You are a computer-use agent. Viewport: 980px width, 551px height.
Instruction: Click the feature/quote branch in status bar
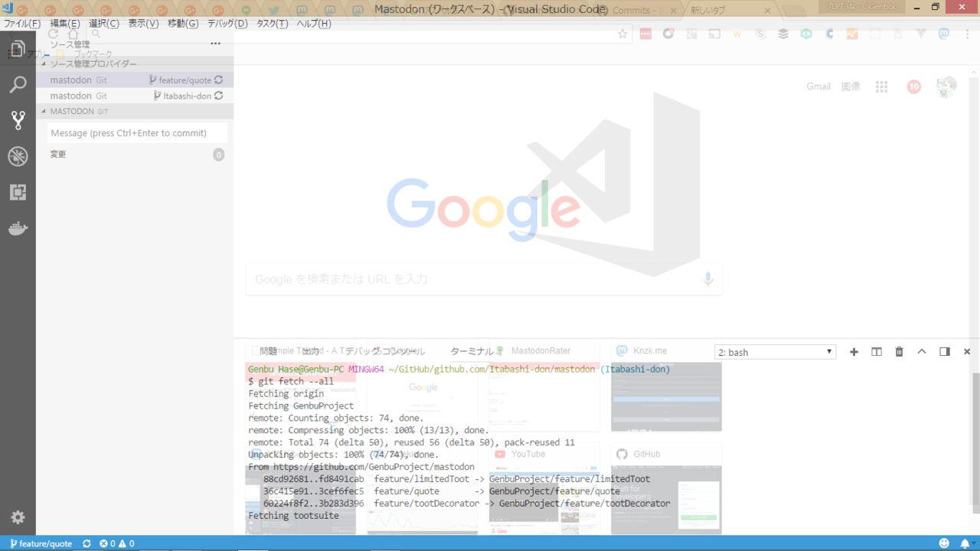click(x=41, y=543)
